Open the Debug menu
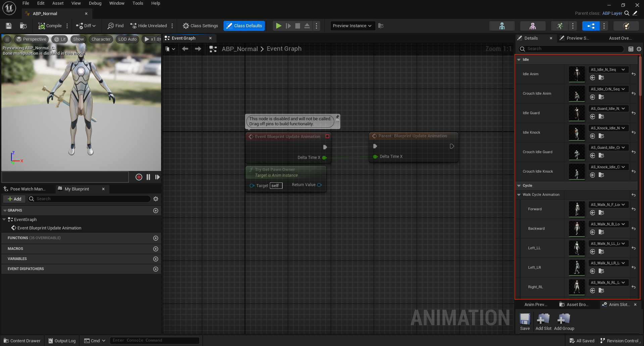This screenshot has height=346, width=644. [x=95, y=3]
